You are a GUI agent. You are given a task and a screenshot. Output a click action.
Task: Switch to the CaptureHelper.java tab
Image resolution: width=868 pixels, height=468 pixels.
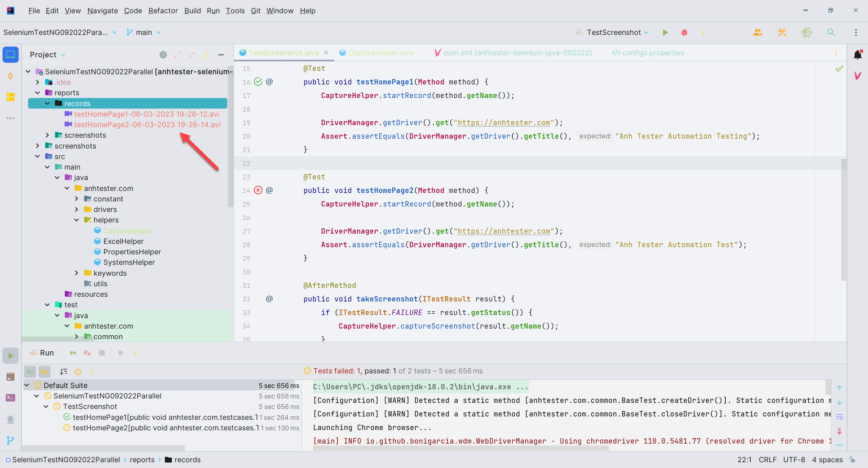pos(381,53)
